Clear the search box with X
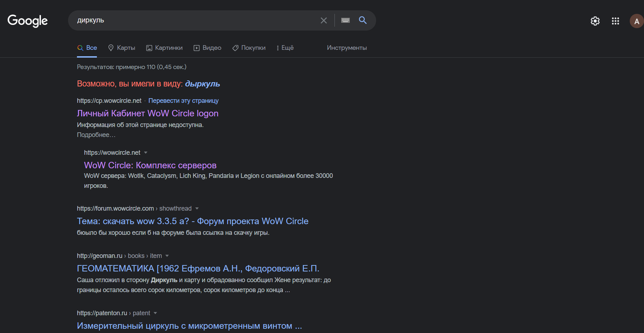 tap(323, 21)
